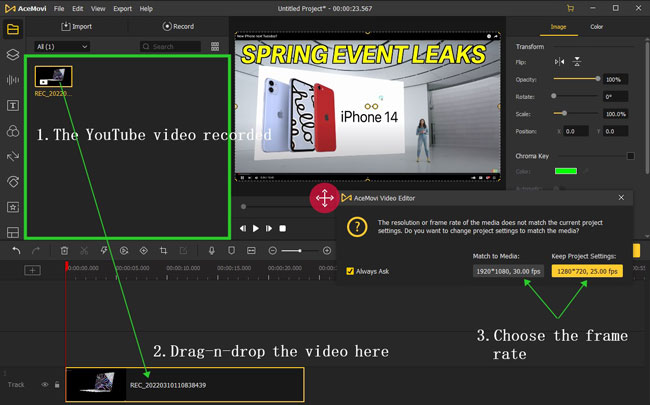Switch to the Color tab
Image resolution: width=650 pixels, height=405 pixels.
click(597, 27)
